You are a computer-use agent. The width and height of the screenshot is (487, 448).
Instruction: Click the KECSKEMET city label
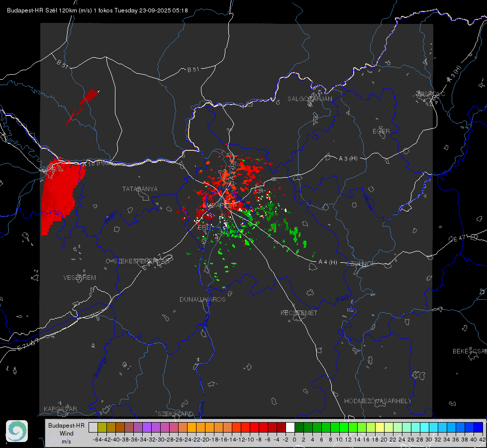point(299,313)
